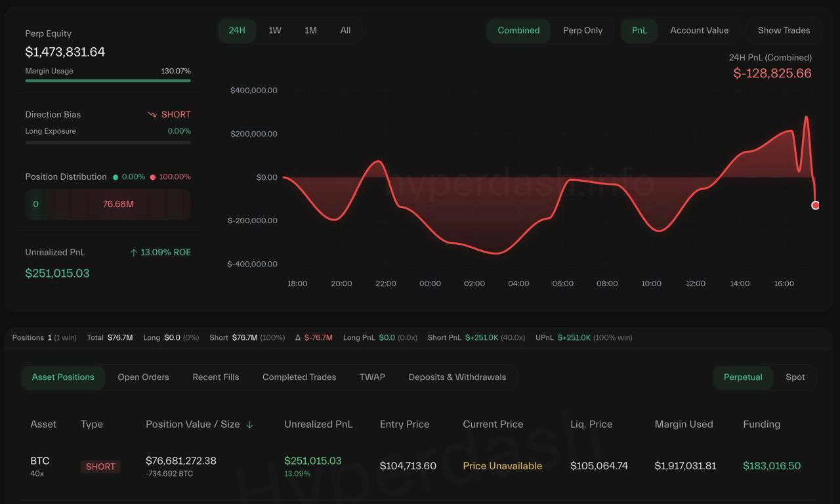Click the 130.07% margin usage value

(176, 71)
